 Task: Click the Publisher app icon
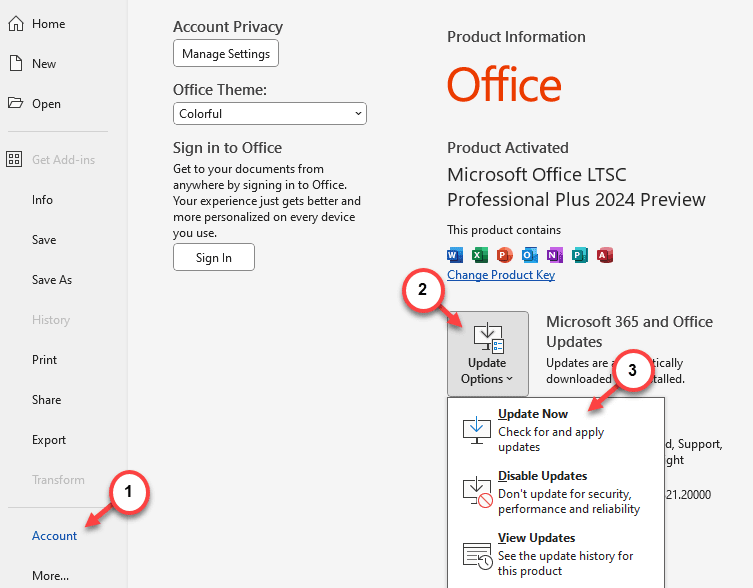[x=580, y=255]
